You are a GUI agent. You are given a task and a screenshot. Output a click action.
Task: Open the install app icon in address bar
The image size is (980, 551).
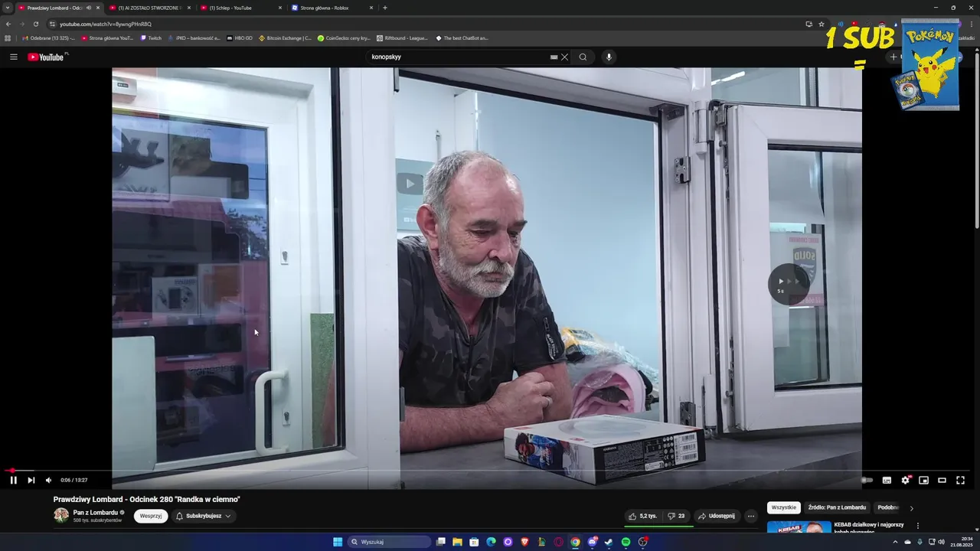pyautogui.click(x=808, y=24)
